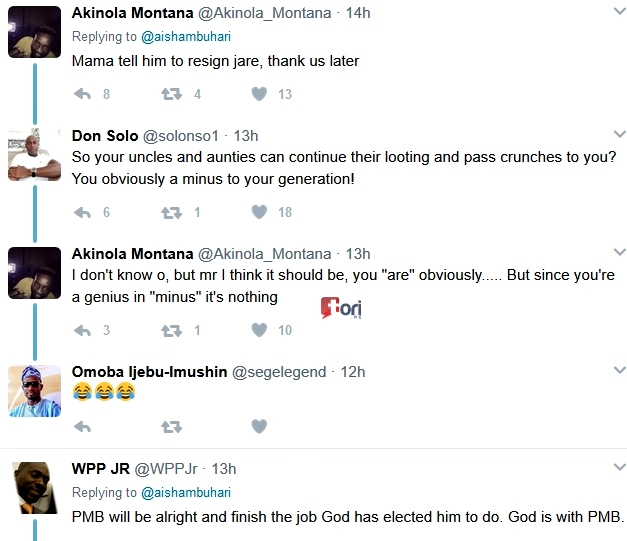Retweet Akinola Montana's 13h reply
This screenshot has height=541, width=627.
click(x=171, y=330)
